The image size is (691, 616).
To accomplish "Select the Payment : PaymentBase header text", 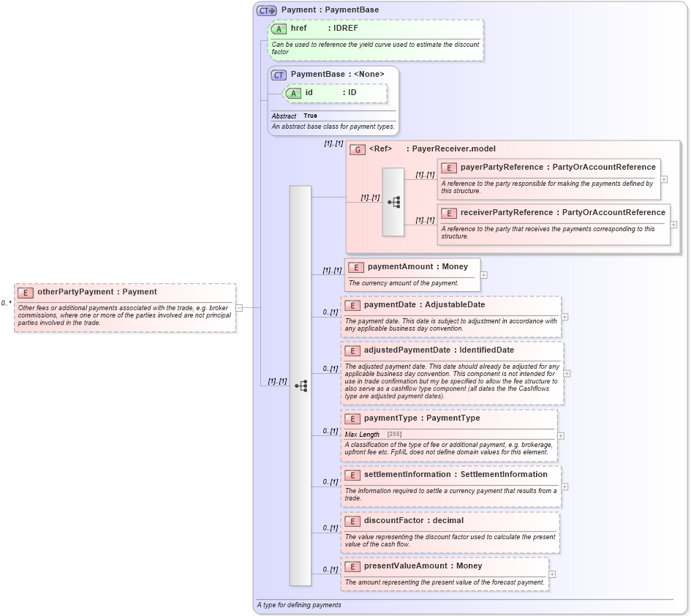I will pyautogui.click(x=330, y=10).
